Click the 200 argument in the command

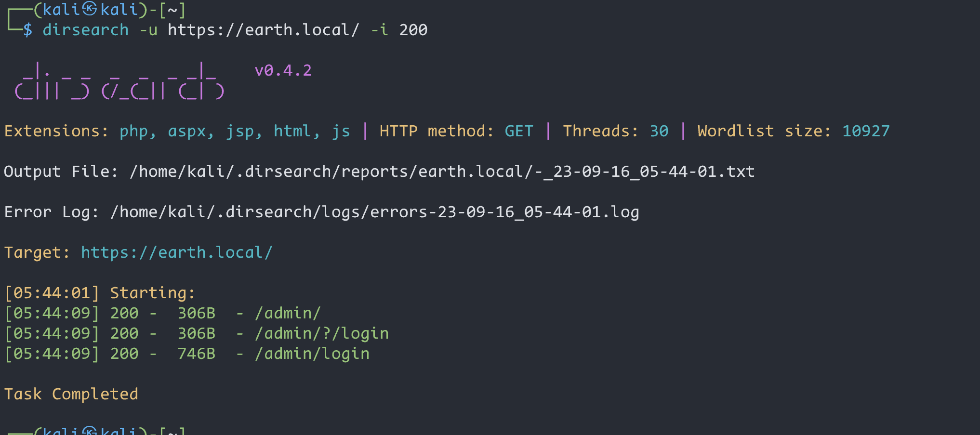(x=413, y=30)
